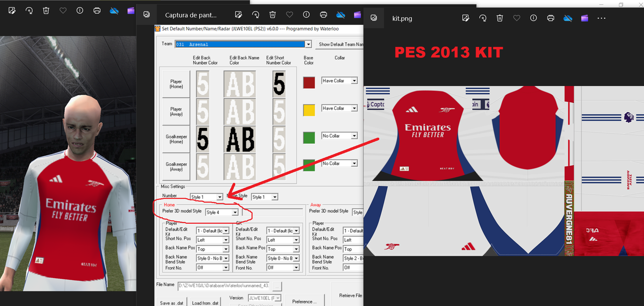Open Home GK Default/Edit Kit dropdown

click(x=296, y=231)
